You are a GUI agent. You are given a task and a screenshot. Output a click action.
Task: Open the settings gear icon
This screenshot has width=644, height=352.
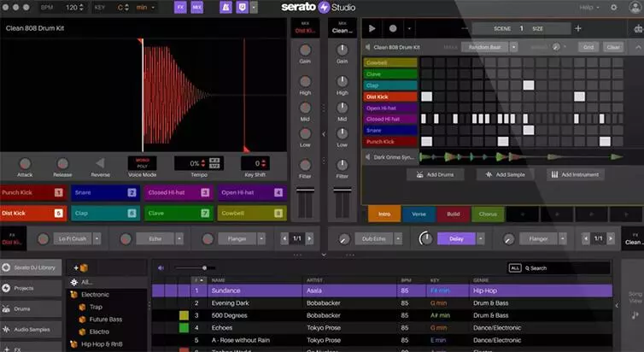613,8
